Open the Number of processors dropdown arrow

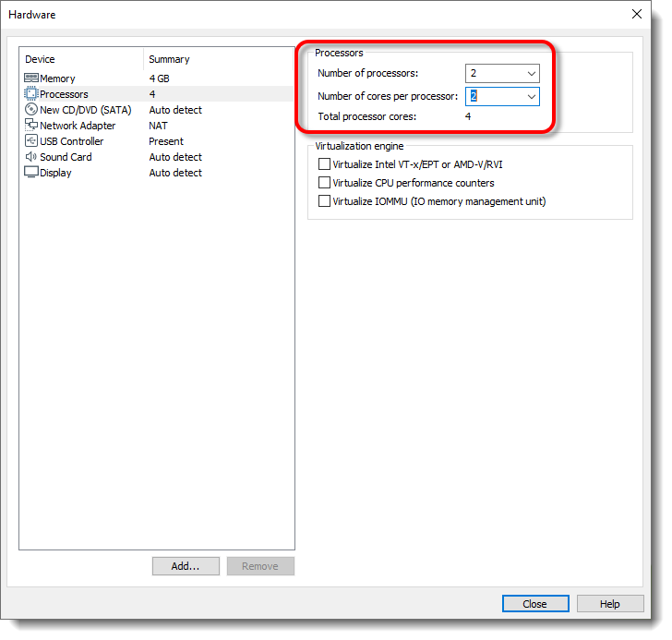point(532,73)
